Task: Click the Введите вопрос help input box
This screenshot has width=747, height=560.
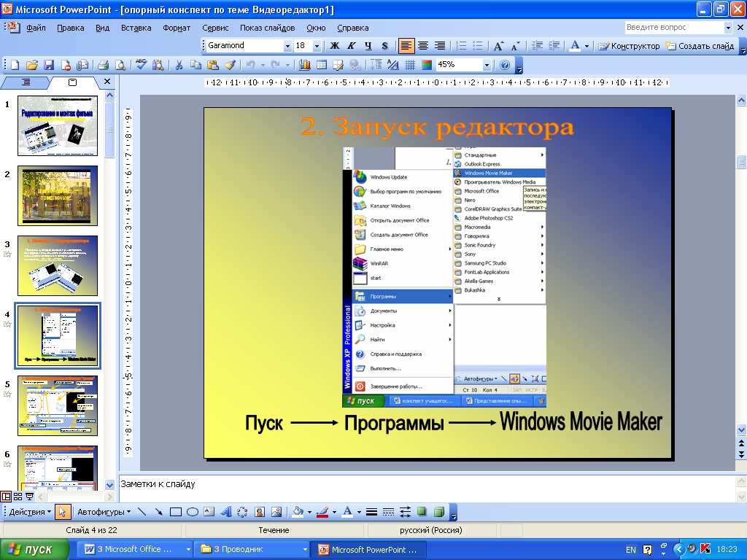Action: pyautogui.click(x=675, y=28)
